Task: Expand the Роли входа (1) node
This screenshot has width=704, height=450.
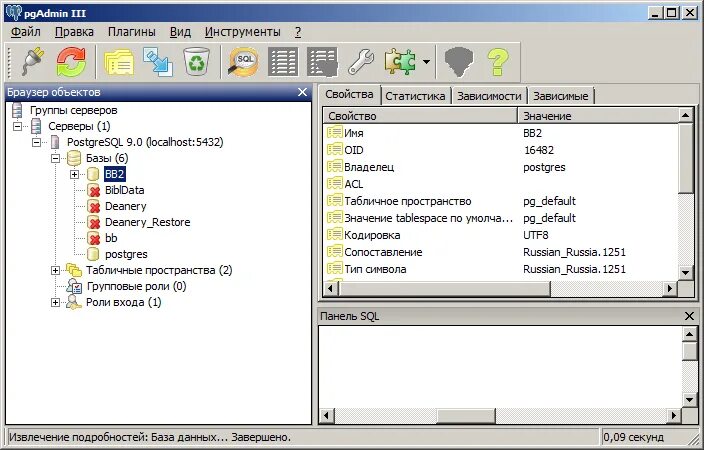Action: click(55, 302)
